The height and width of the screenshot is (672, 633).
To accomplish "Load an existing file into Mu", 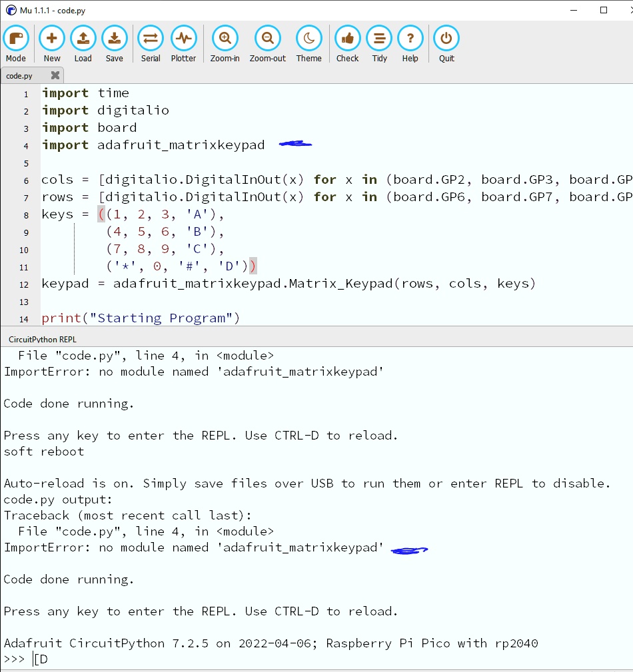I will point(83,38).
